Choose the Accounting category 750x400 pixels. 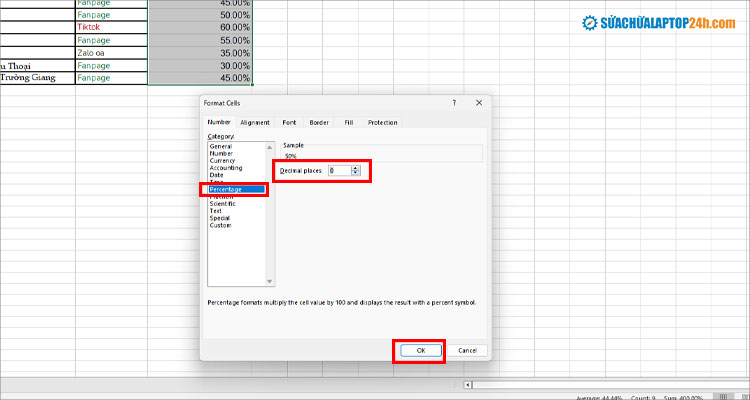click(226, 168)
